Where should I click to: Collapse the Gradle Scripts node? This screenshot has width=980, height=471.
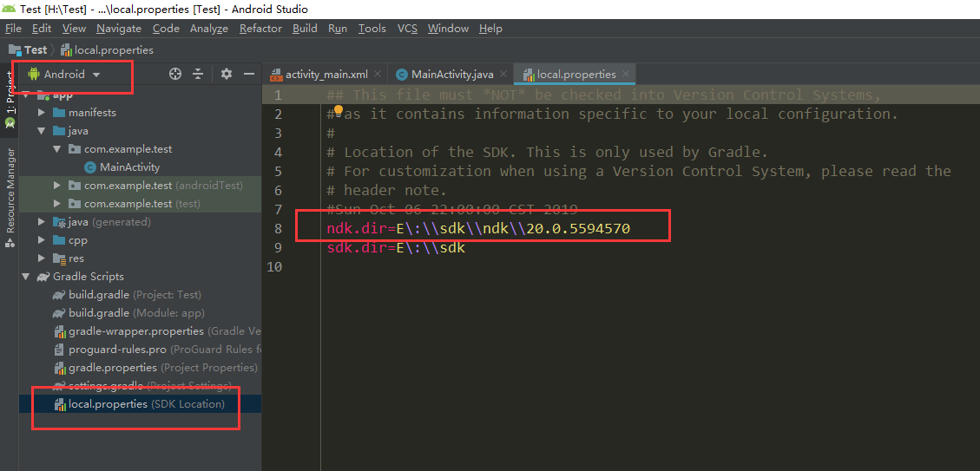26,277
